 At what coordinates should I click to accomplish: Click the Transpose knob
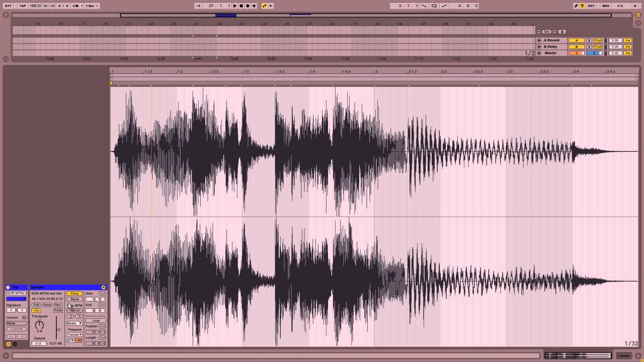click(39, 325)
